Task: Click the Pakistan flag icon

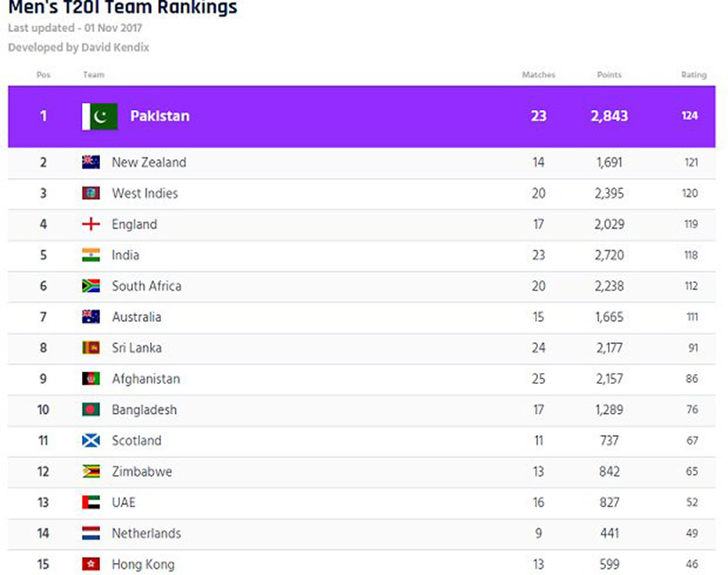Action: click(100, 116)
